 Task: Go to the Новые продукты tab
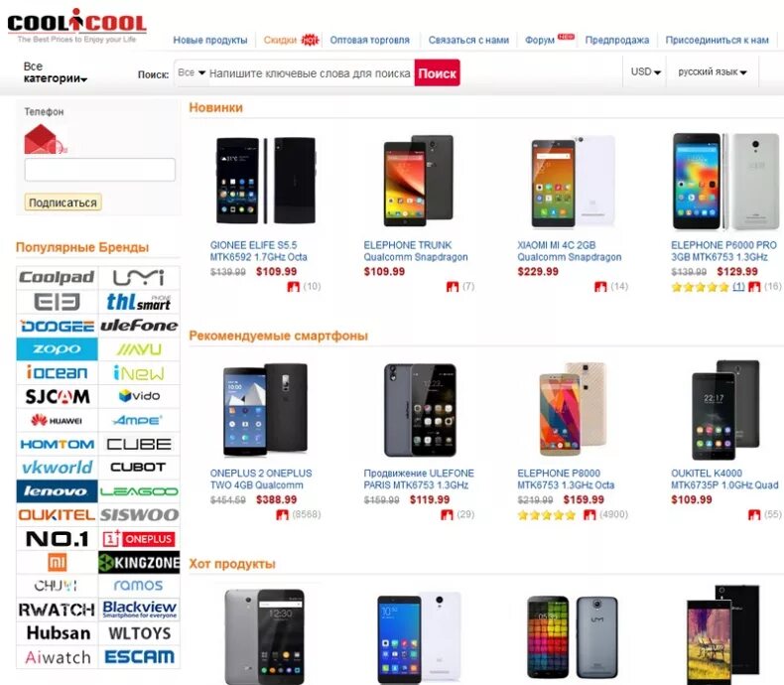[x=210, y=40]
